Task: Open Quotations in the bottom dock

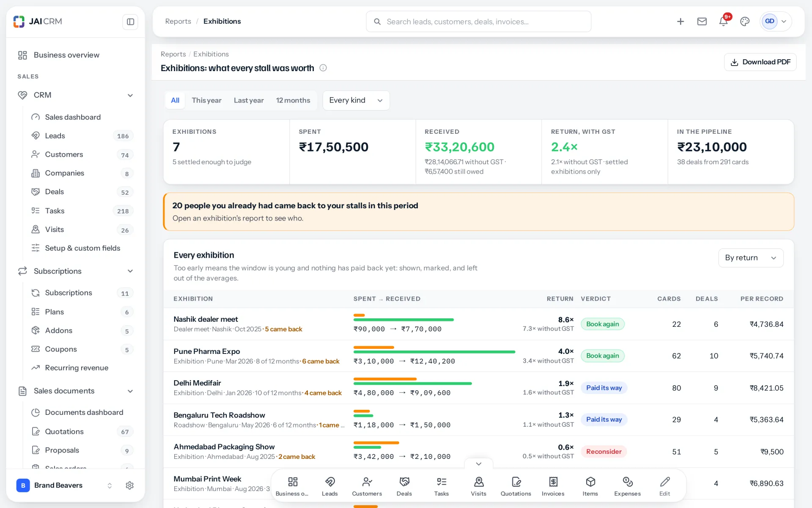Action: [516, 486]
